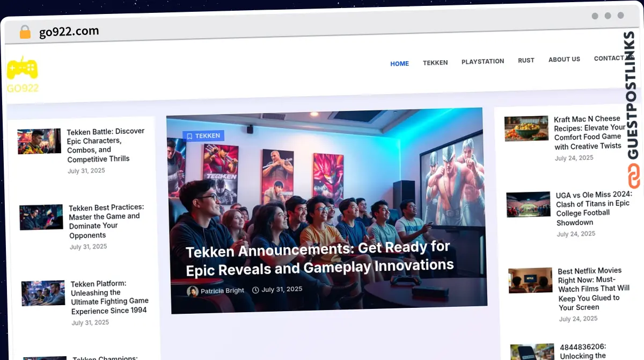
Task: Click the date under Tekken Platform article
Action: point(91,322)
